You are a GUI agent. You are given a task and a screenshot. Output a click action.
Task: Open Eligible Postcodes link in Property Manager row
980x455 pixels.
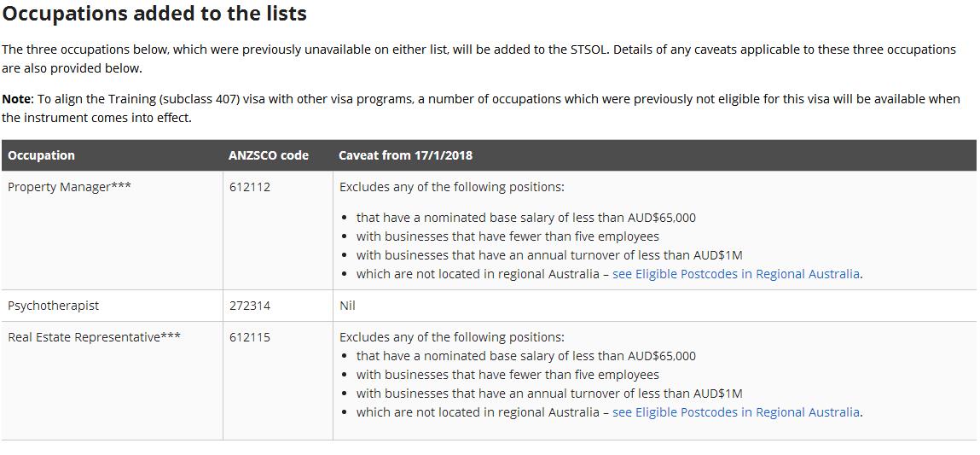pos(735,274)
